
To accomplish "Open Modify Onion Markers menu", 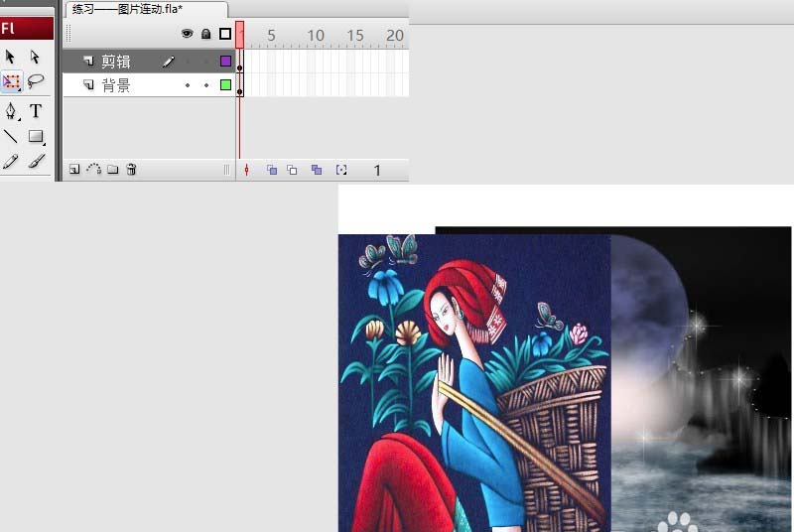I will coord(341,170).
